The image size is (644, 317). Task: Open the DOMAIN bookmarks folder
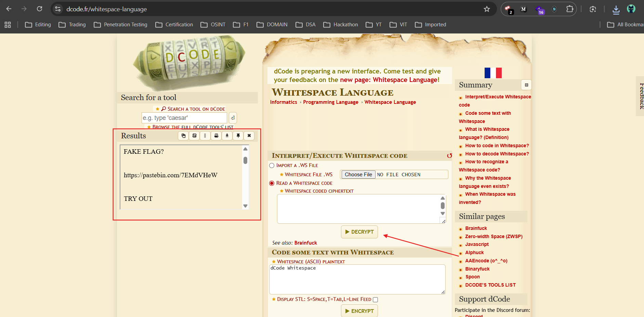pos(272,25)
